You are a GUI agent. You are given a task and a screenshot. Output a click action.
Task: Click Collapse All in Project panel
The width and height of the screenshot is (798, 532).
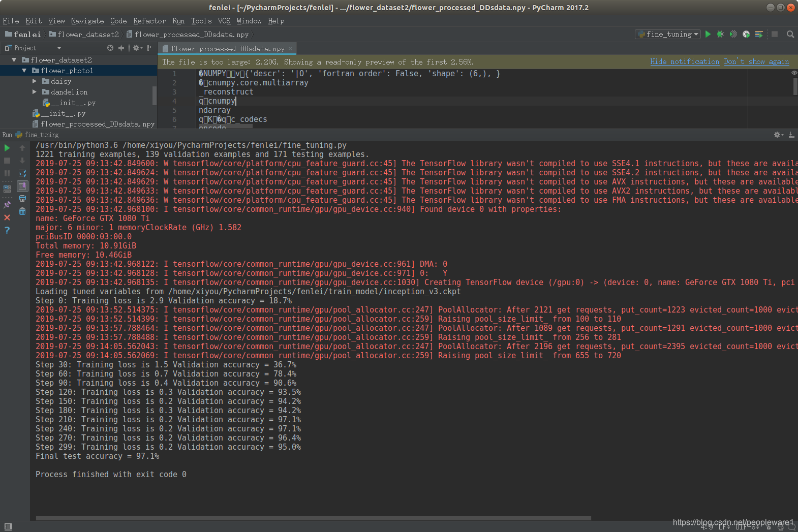tap(121, 48)
